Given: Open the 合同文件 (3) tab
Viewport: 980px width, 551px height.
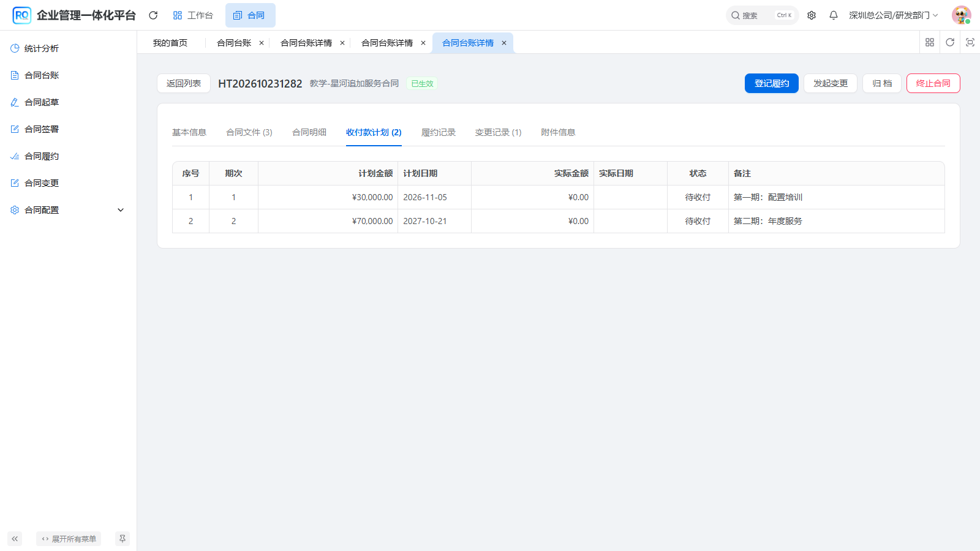Looking at the screenshot, I should [249, 132].
